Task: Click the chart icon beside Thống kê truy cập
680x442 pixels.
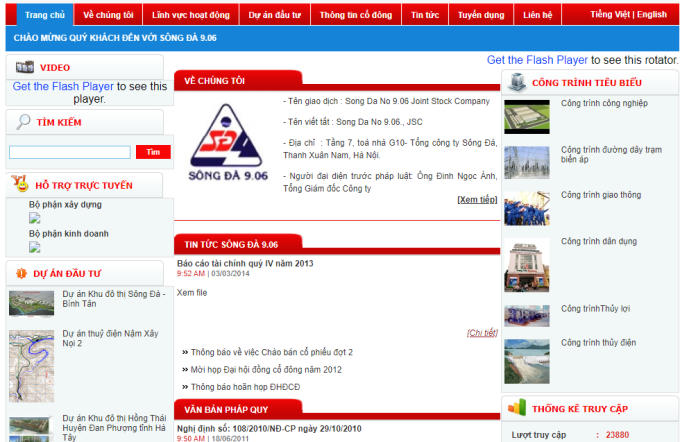Action: click(516, 407)
